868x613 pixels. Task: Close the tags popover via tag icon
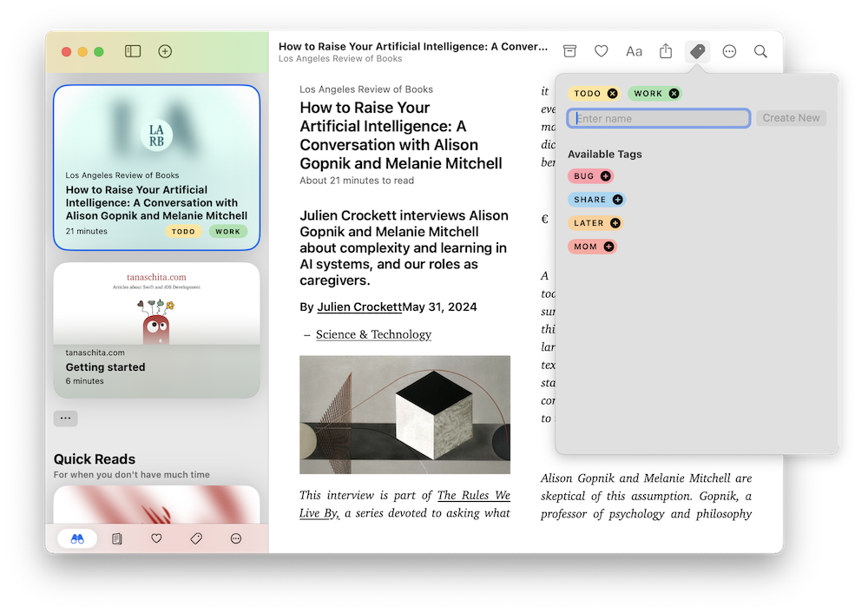(698, 51)
